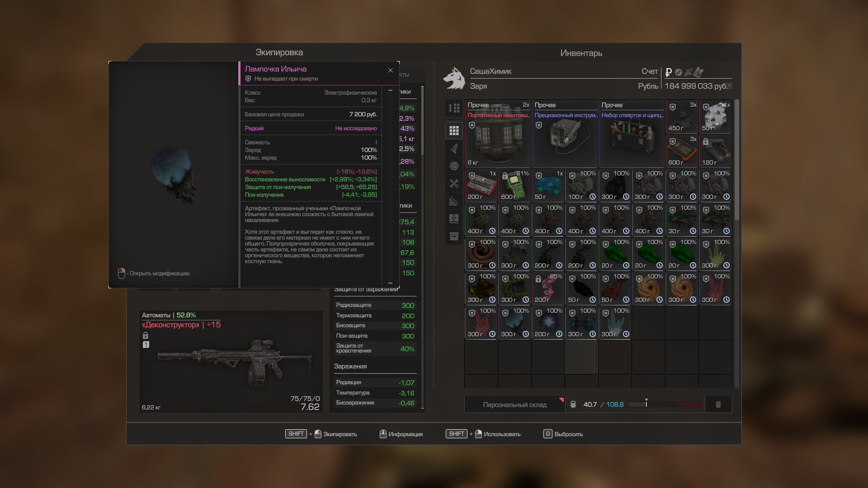Select the ruble currency icon

pos(669,72)
